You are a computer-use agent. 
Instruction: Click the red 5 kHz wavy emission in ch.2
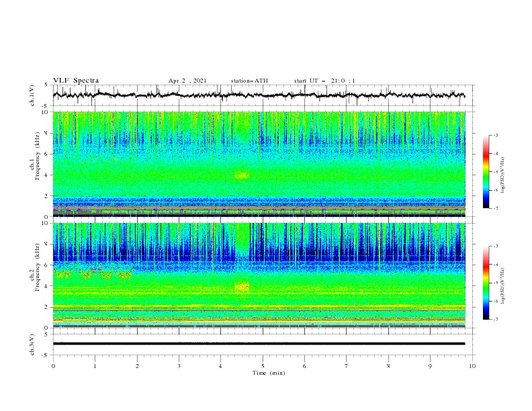click(93, 272)
